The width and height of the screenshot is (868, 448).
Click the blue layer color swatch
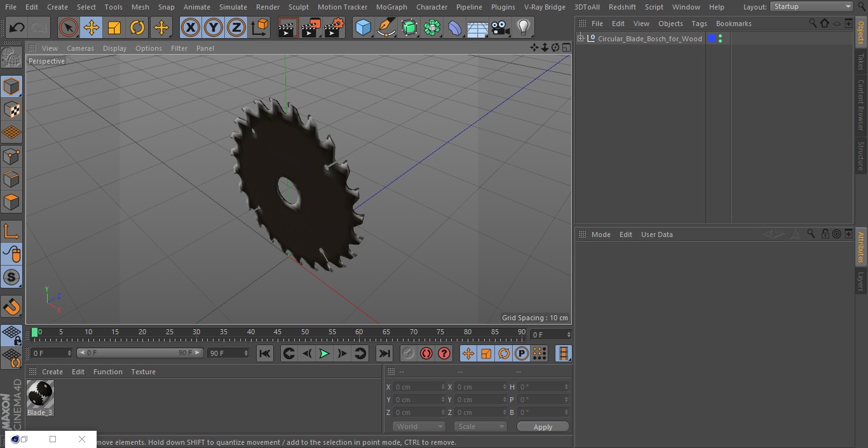click(x=712, y=39)
